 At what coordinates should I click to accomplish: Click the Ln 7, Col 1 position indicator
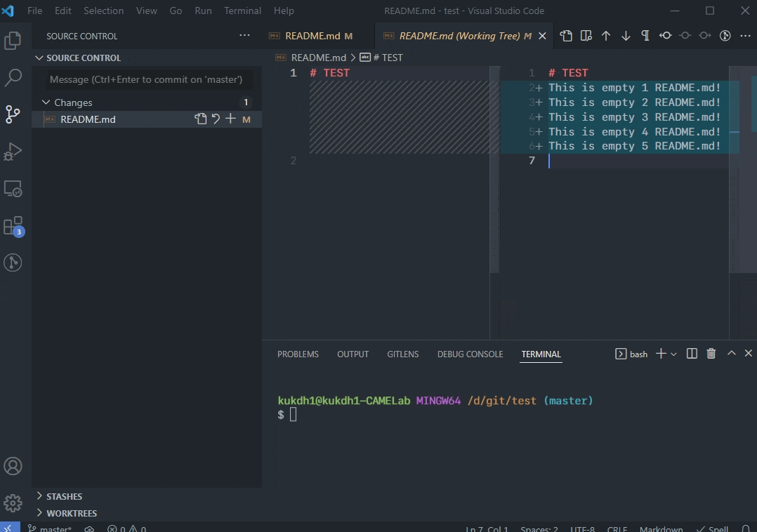tap(486, 528)
